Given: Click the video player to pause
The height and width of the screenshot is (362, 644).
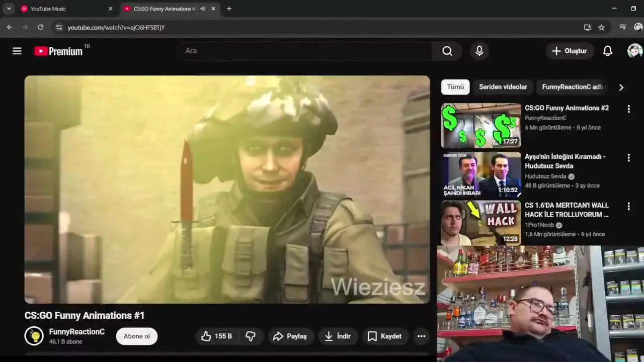Looking at the screenshot, I should pyautogui.click(x=227, y=190).
